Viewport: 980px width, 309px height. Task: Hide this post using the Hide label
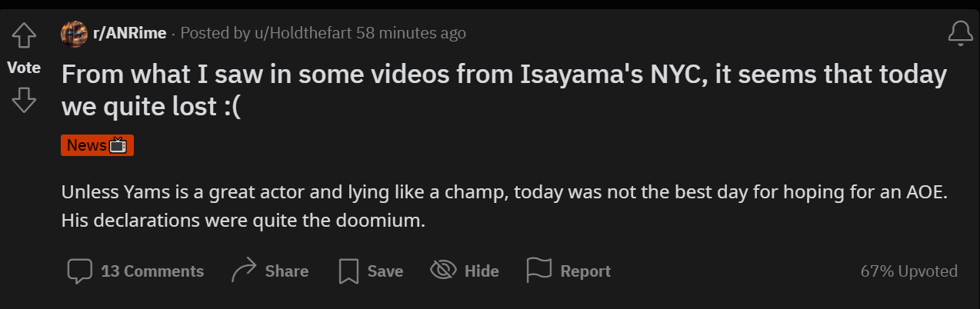pyautogui.click(x=482, y=271)
